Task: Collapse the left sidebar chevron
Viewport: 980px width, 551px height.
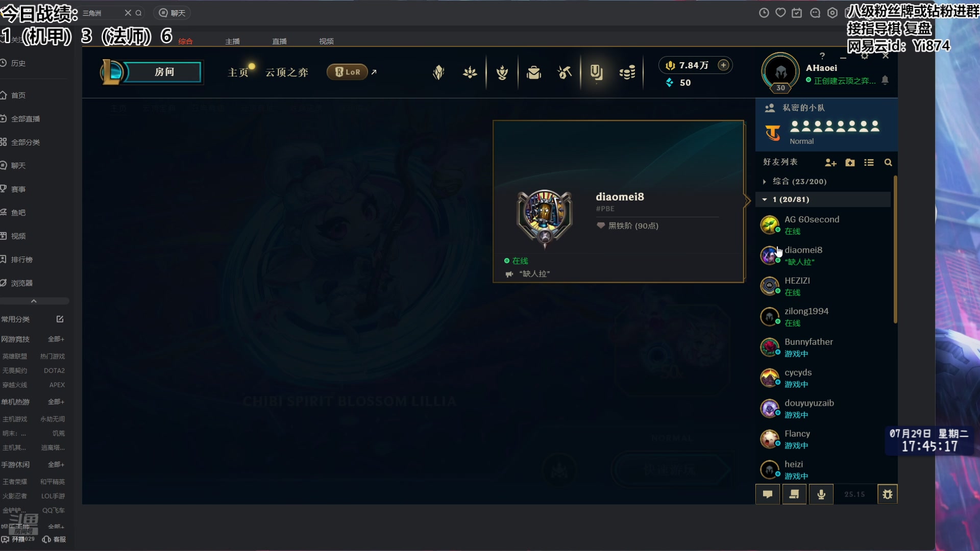Action: tap(34, 301)
